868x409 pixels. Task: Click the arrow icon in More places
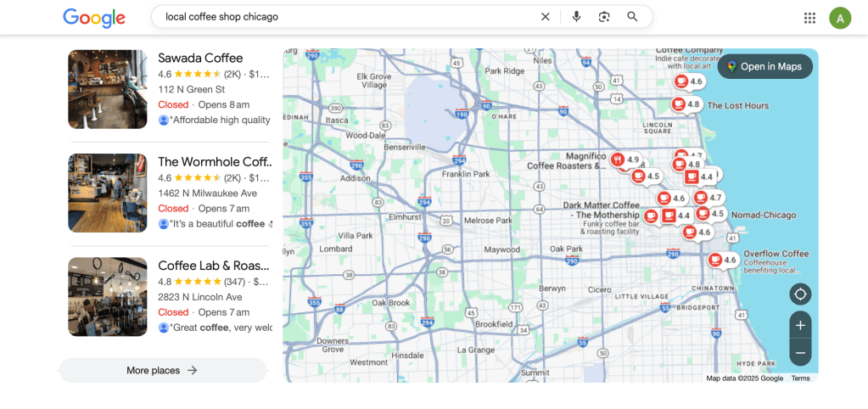pos(192,370)
